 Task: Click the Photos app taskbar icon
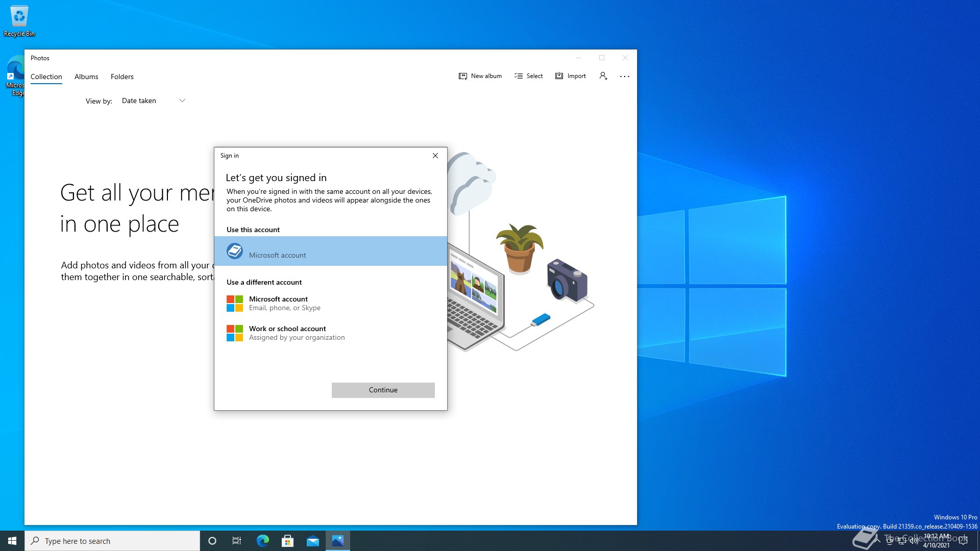[x=338, y=541]
